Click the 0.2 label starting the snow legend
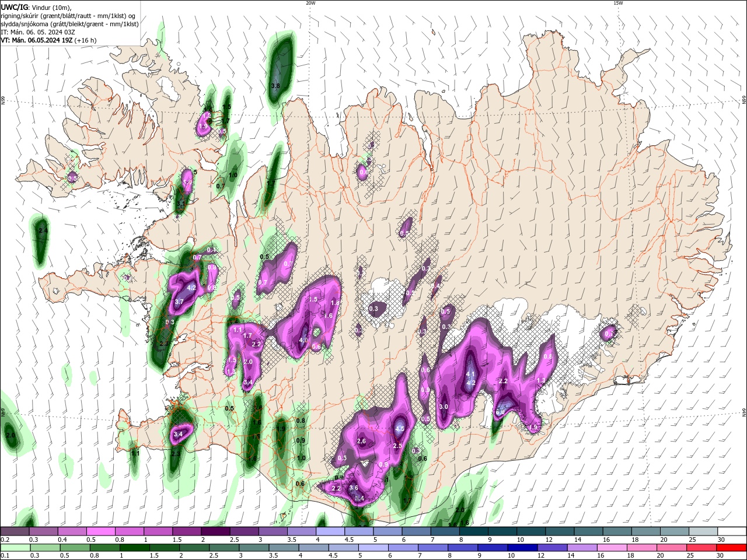Viewport: 747px width, 560px height. point(5,540)
